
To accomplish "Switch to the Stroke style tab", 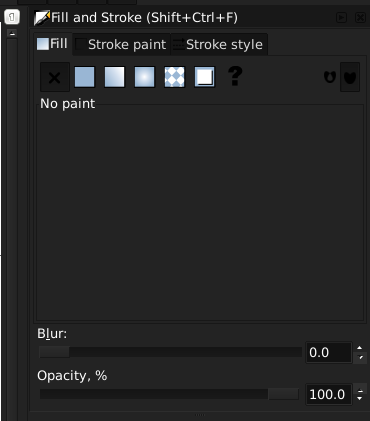I will pos(219,44).
